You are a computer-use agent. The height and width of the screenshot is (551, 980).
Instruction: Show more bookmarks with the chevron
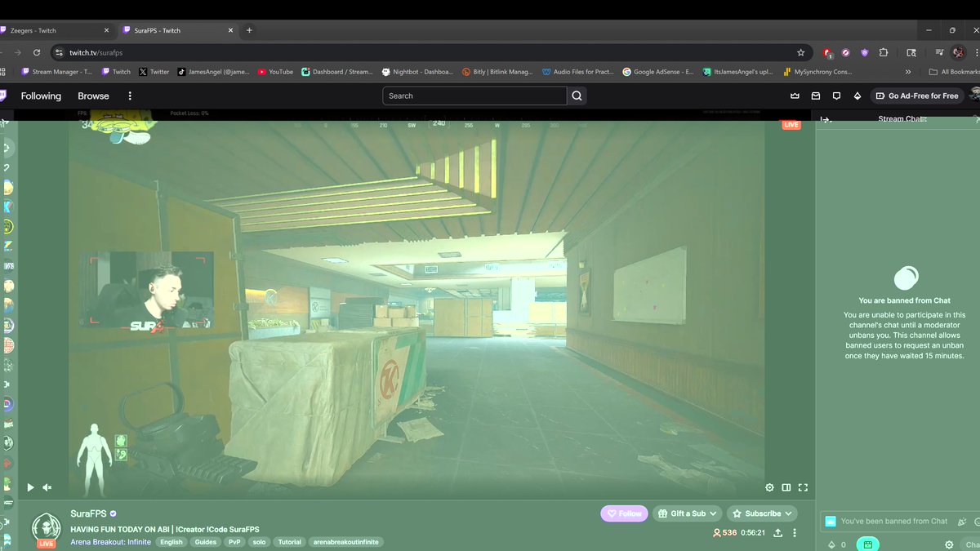pos(908,72)
